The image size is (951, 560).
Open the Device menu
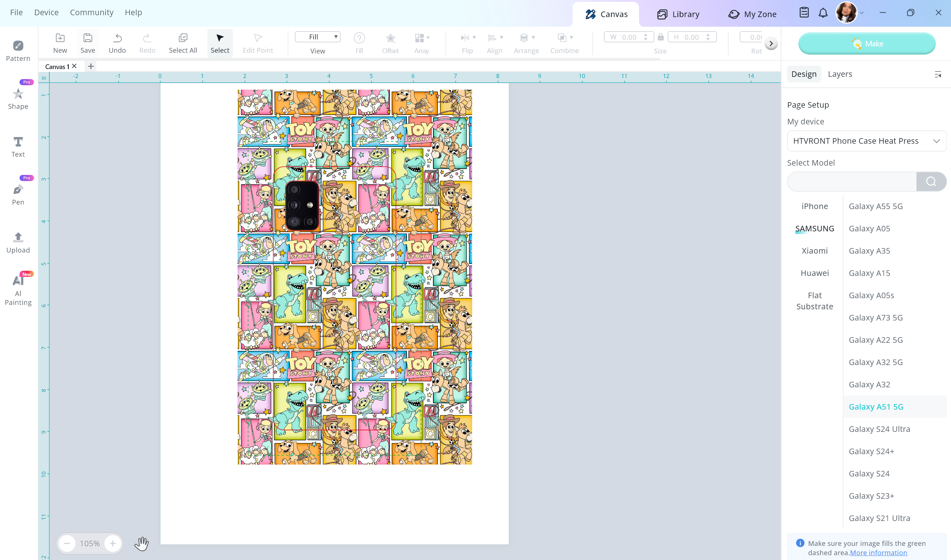coord(46,13)
